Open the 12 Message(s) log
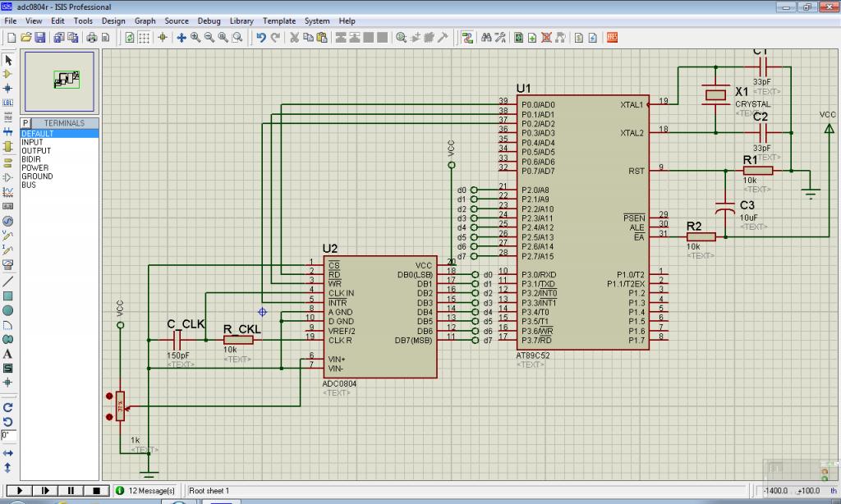841x504 pixels. click(x=145, y=491)
